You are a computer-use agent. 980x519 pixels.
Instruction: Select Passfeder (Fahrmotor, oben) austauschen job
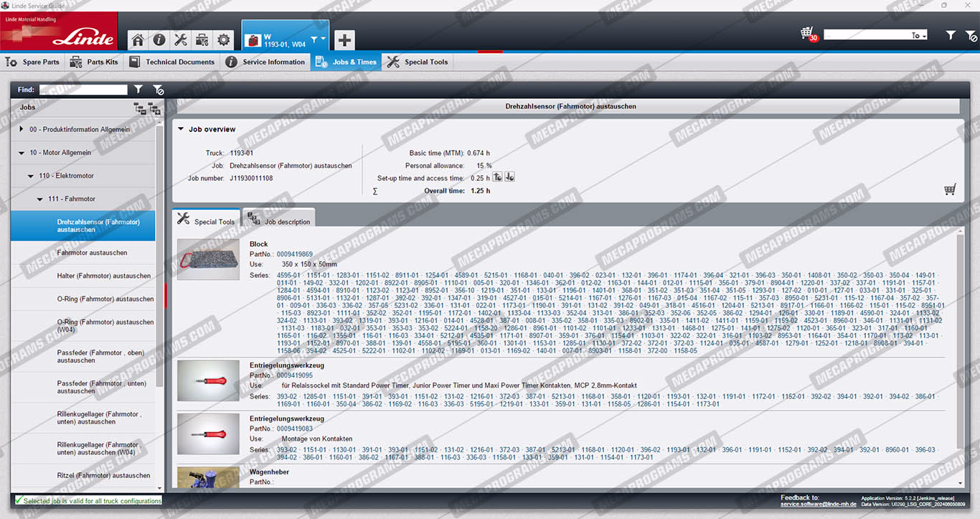click(83, 357)
